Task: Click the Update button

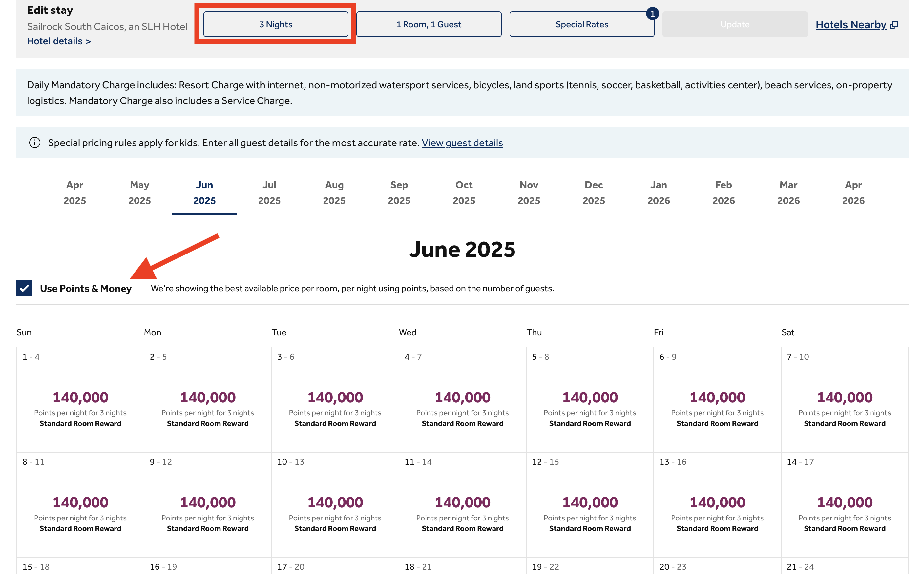Action: pos(735,24)
